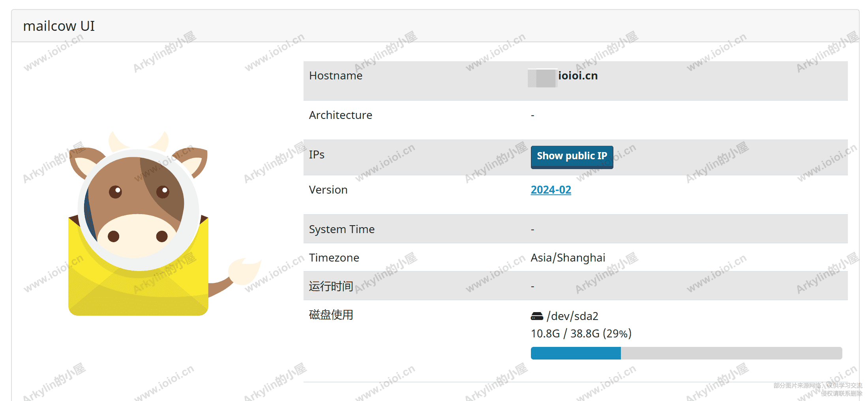Screen dimensions: 868x401
Task: Select the mailcow UI panel heading
Action: (x=59, y=26)
